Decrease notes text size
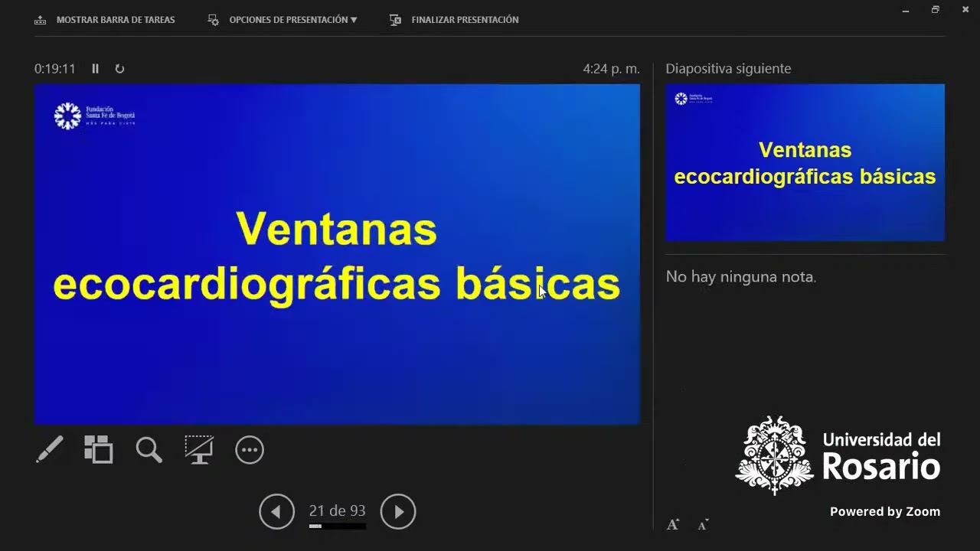Image resolution: width=980 pixels, height=551 pixels. coord(703,524)
